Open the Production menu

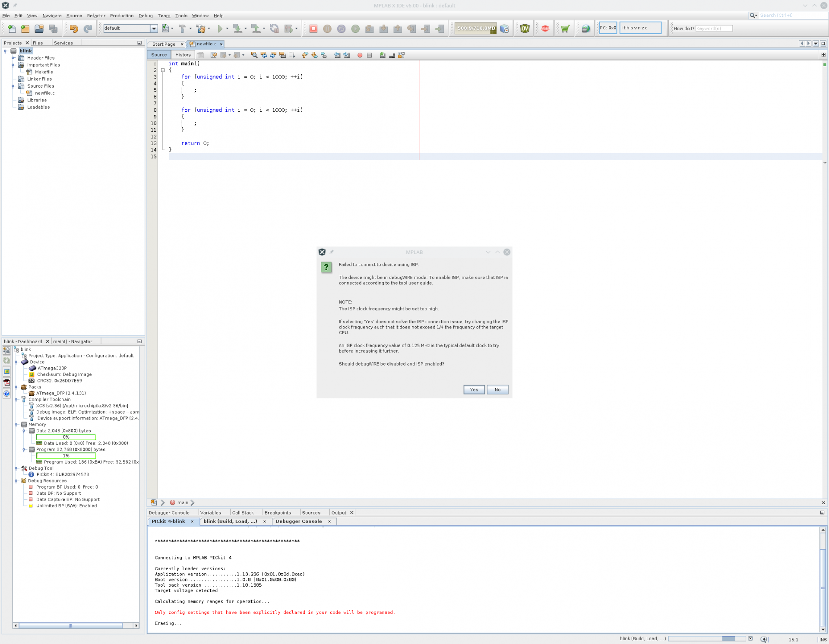(x=122, y=16)
